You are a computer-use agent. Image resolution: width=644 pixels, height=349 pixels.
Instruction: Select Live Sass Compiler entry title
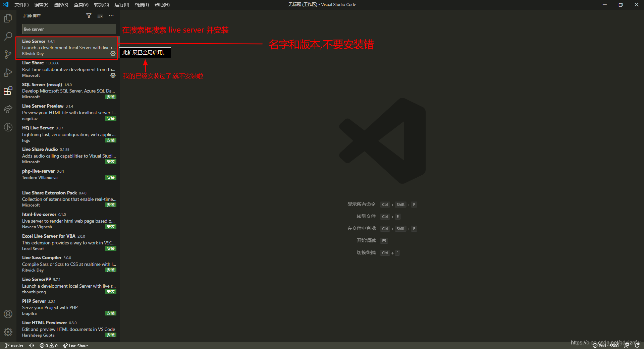[x=42, y=257]
